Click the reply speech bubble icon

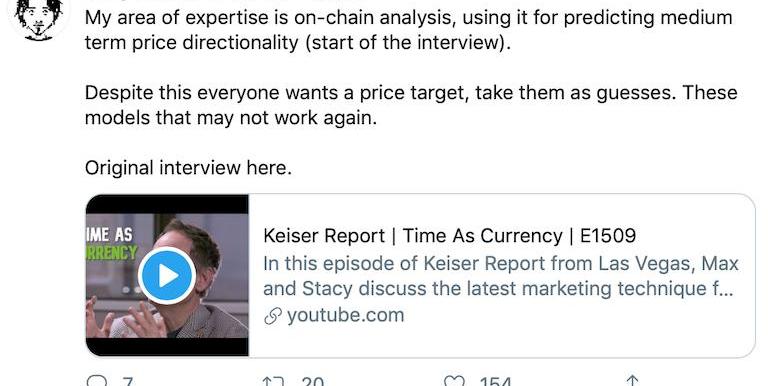[x=96, y=381]
